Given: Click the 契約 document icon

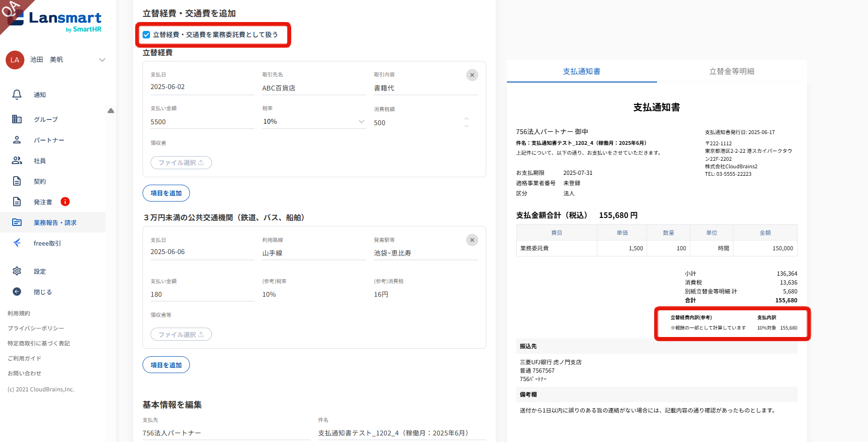Looking at the screenshot, I should pos(17,181).
